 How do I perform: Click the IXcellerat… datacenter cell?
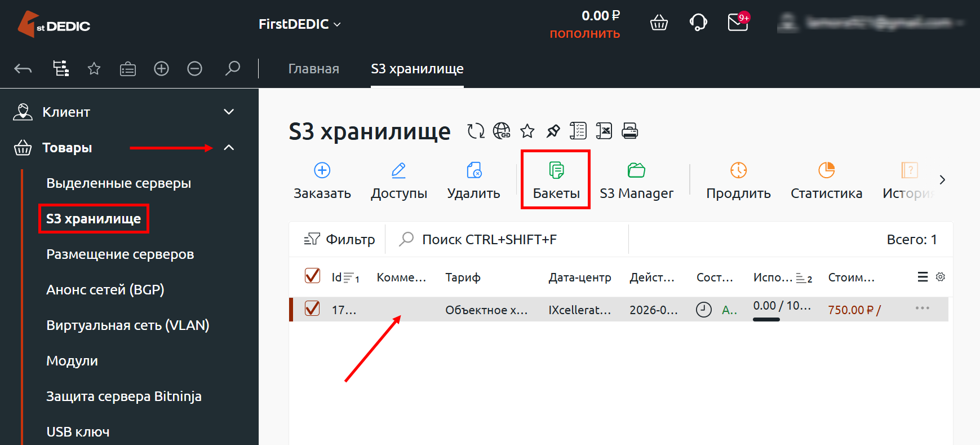[580, 310]
